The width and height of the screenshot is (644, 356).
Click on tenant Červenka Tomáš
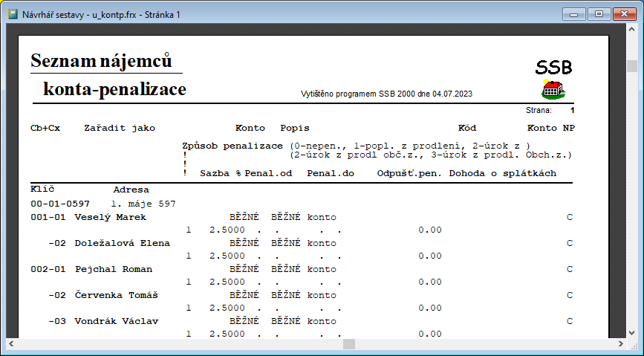116,295
